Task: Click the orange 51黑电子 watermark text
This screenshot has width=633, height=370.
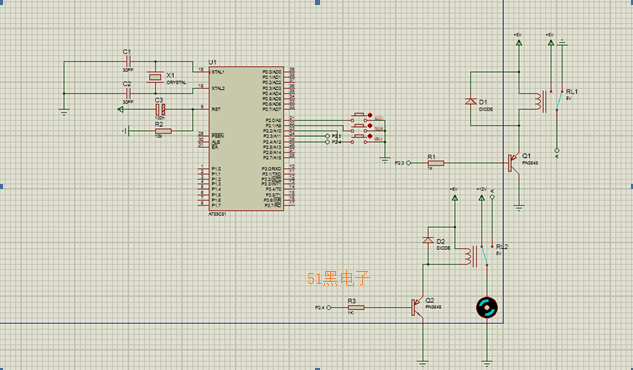Action: point(338,278)
